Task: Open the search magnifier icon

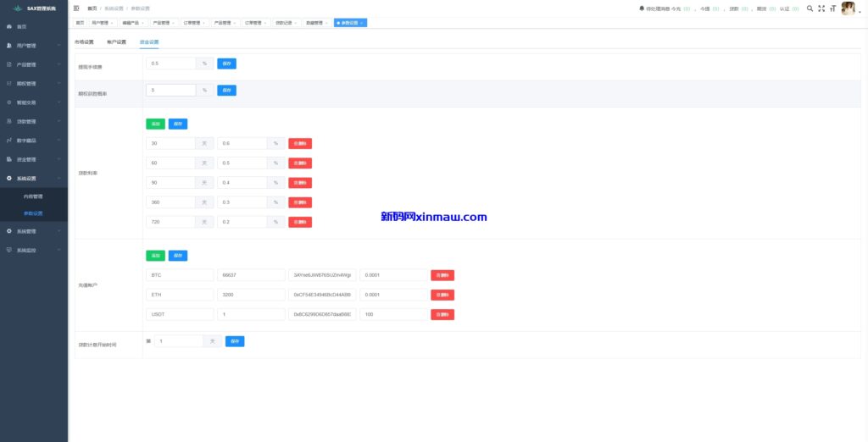Action: click(x=810, y=8)
